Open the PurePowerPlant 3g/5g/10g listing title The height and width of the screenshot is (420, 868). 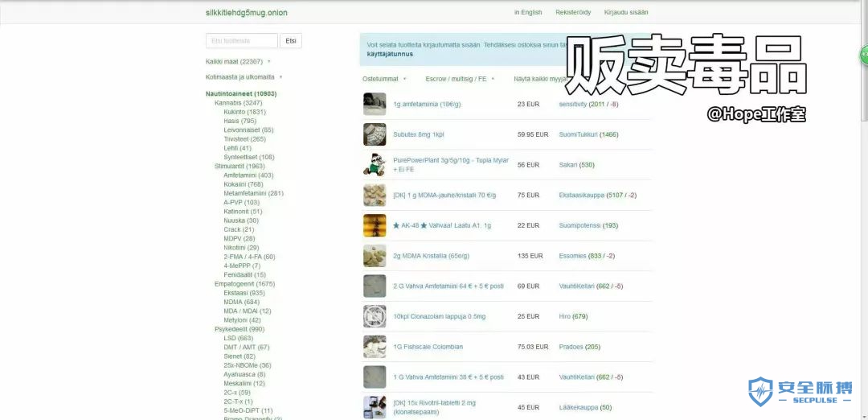click(x=451, y=165)
